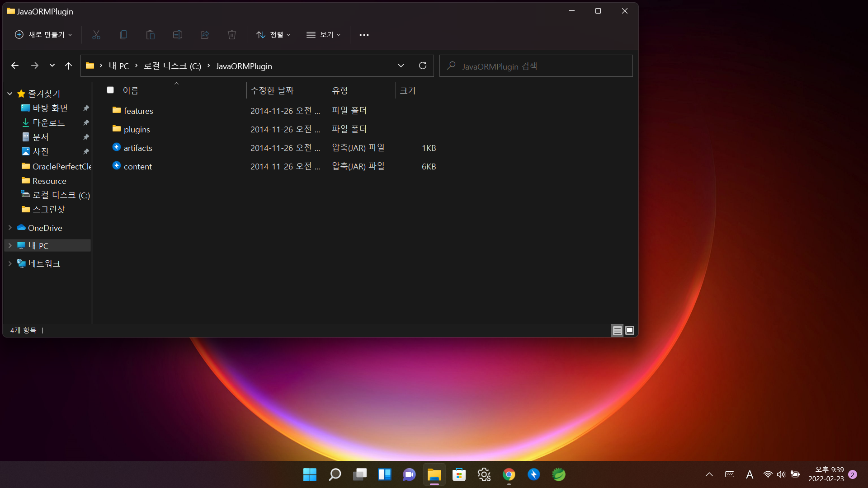Refresh the current folder view
This screenshot has height=488, width=868.
[x=423, y=66]
